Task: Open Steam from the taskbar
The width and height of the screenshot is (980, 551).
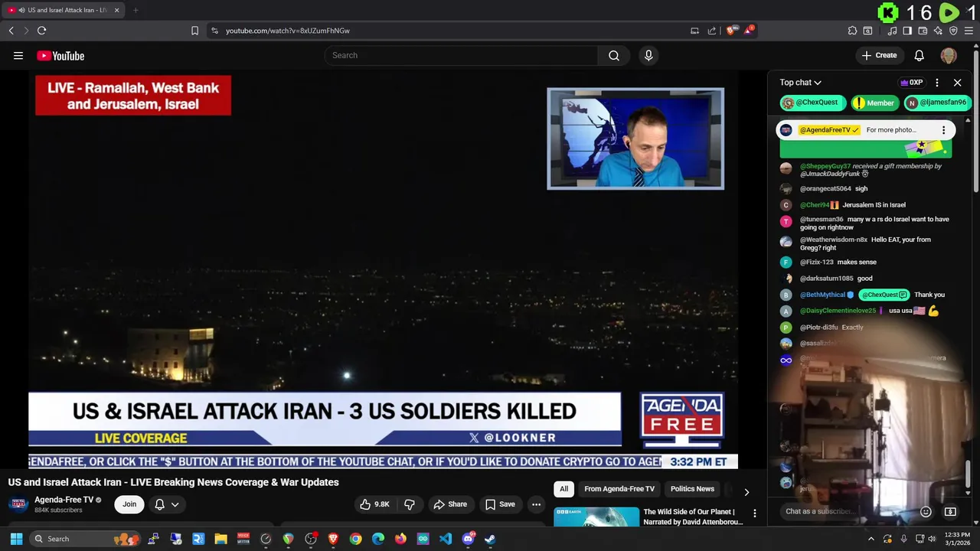Action: [490, 539]
